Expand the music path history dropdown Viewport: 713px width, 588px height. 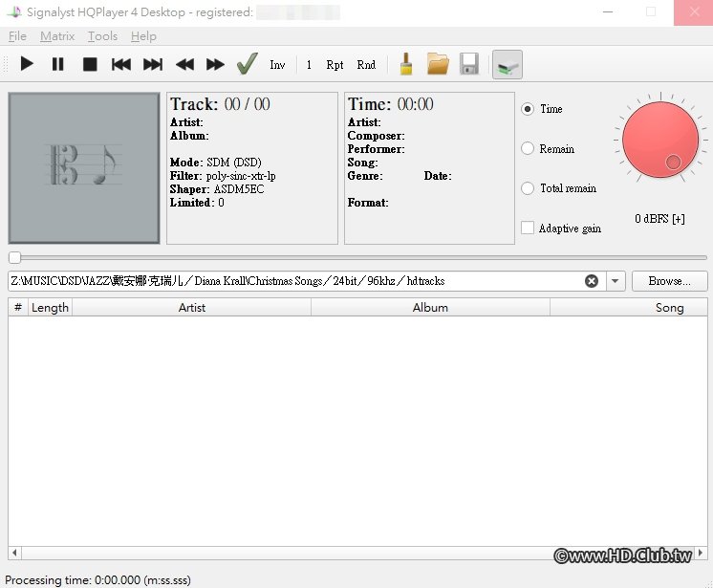[616, 281]
